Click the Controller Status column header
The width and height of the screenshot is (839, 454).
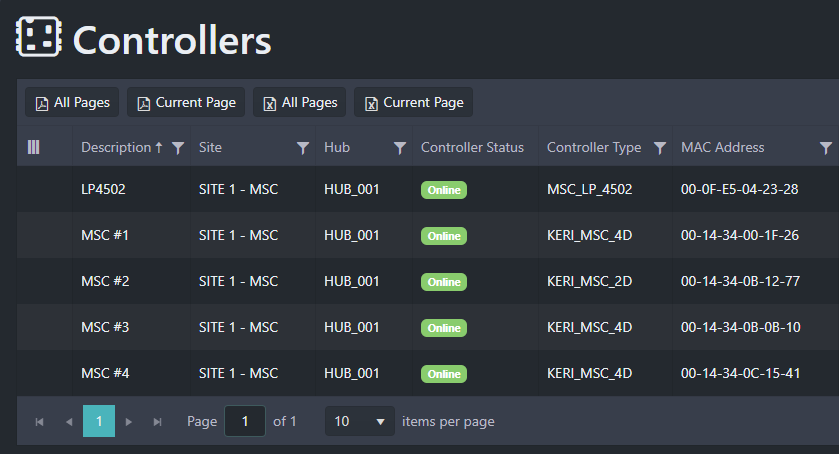point(472,148)
